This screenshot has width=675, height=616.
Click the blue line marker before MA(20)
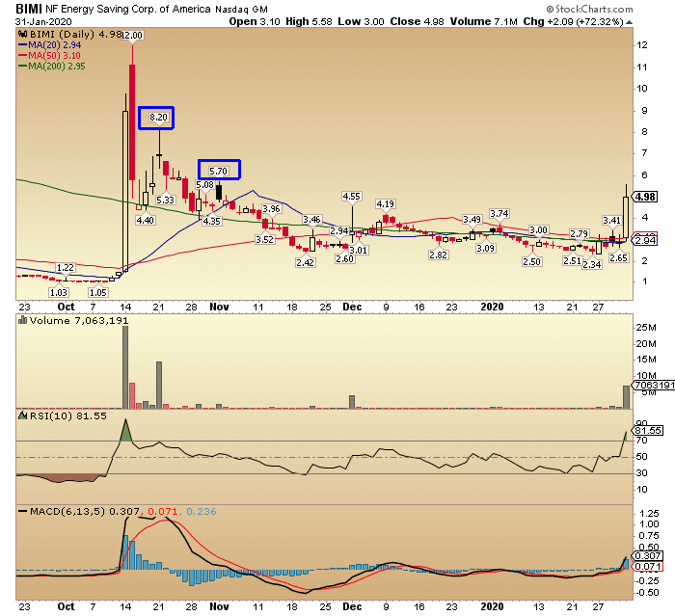coord(22,44)
